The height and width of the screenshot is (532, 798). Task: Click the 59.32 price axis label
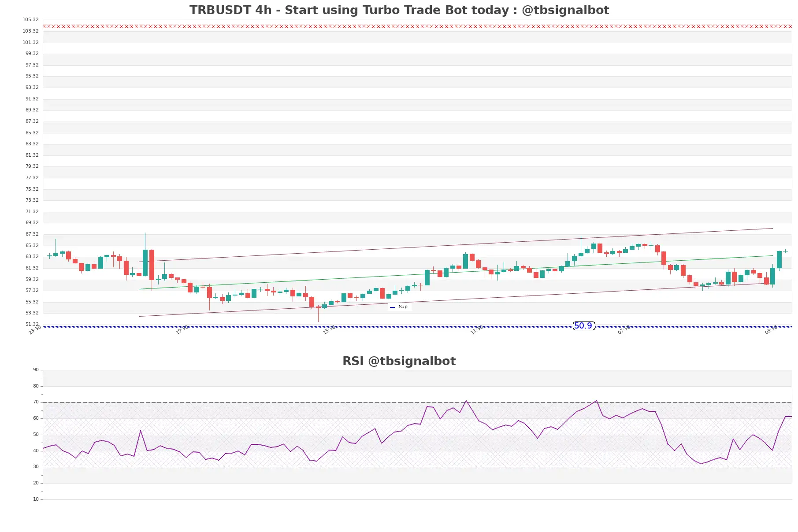pos(32,280)
